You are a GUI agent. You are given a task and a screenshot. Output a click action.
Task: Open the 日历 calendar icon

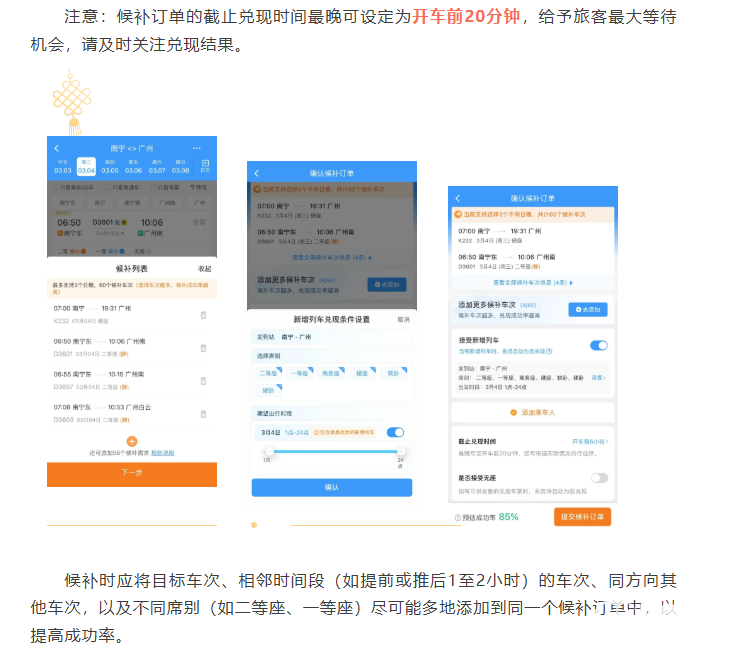click(206, 165)
